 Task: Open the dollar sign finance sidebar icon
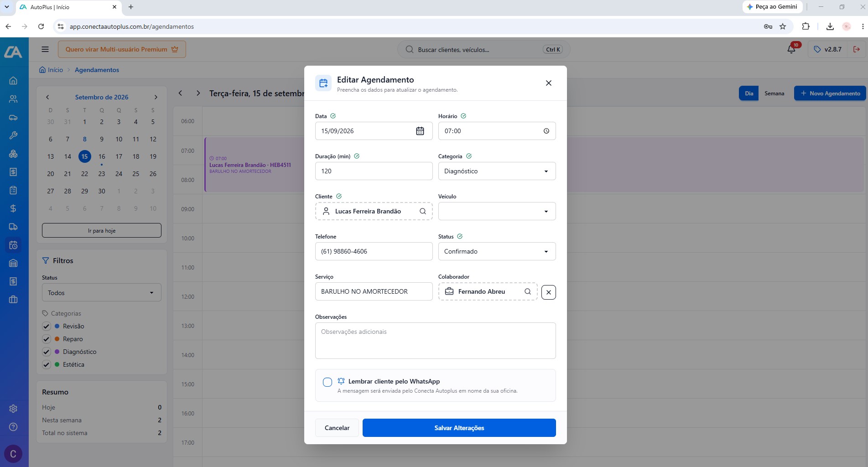[x=13, y=208]
